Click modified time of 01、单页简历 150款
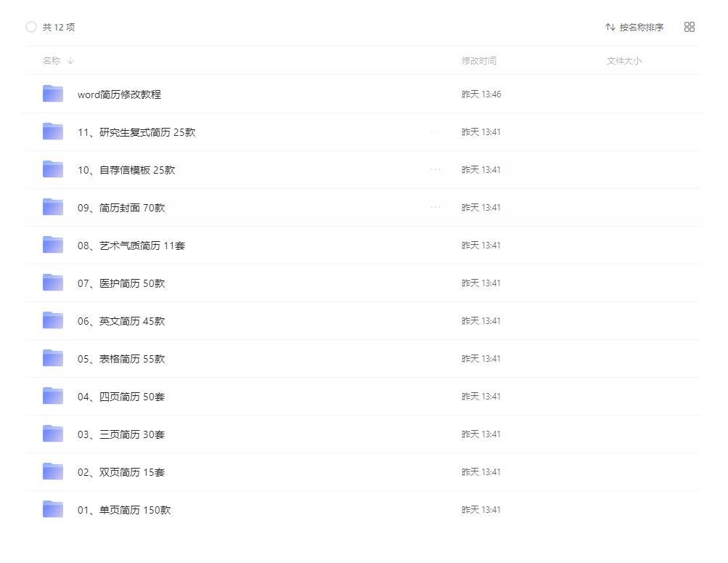Image resolution: width=728 pixels, height=563 pixels. [481, 509]
